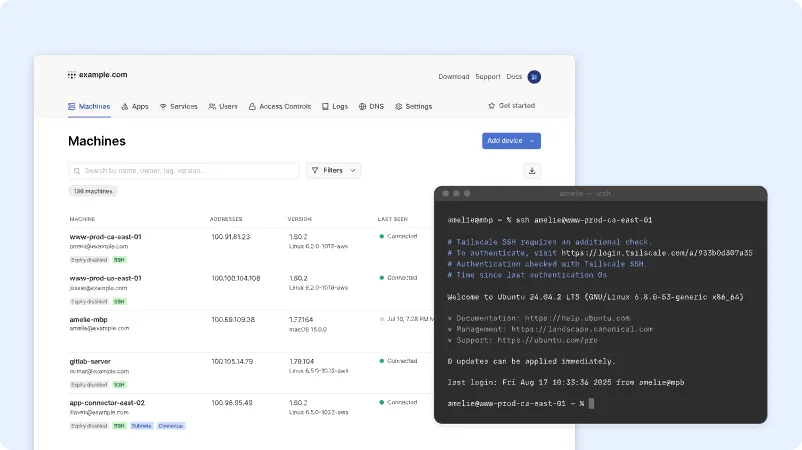802x450 pixels.
Task: Switch to the Apps tab
Action: (135, 106)
